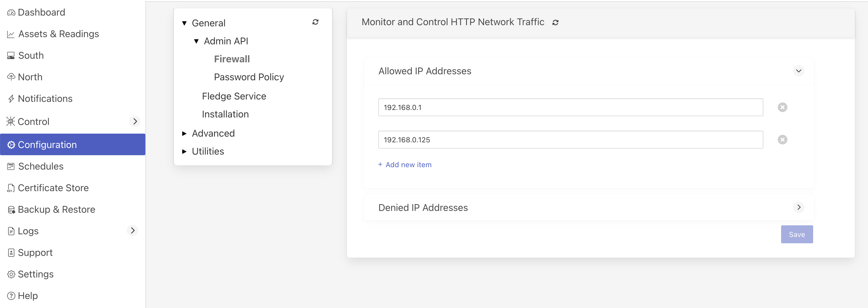Viewport: 868px width, 308px height.
Task: Select the Notifications lightning icon
Action: pyautogui.click(x=11, y=98)
